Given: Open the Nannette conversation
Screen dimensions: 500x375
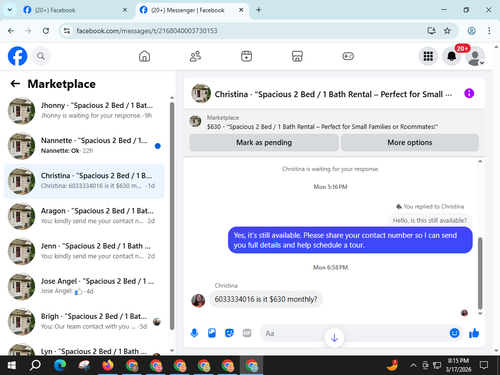Looking at the screenshot, I should (x=84, y=146).
